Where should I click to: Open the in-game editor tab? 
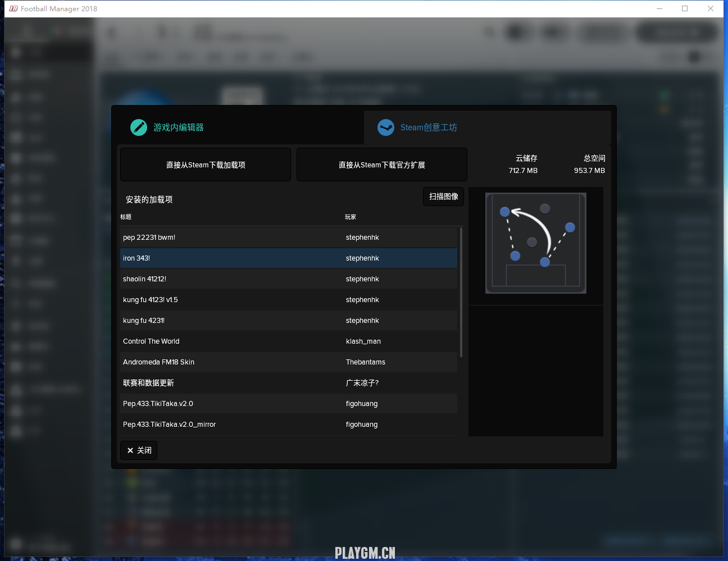(x=240, y=127)
